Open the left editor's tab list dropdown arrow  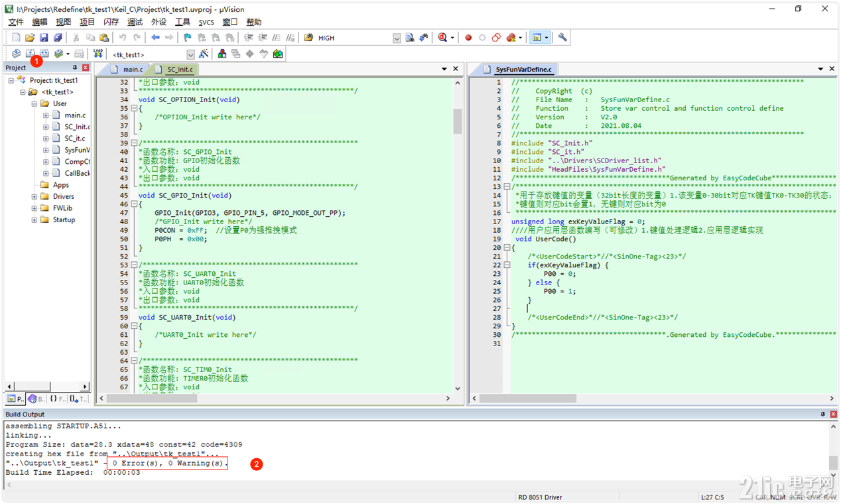coord(444,69)
